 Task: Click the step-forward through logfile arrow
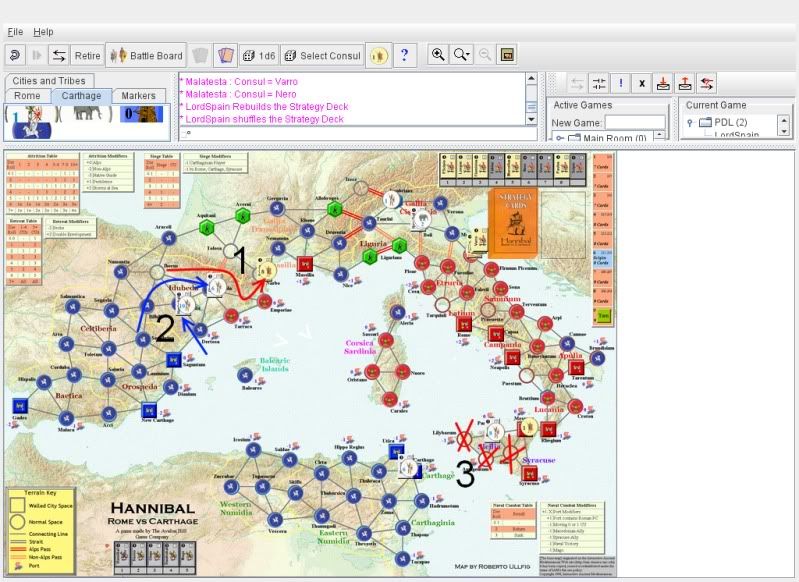click(37, 55)
